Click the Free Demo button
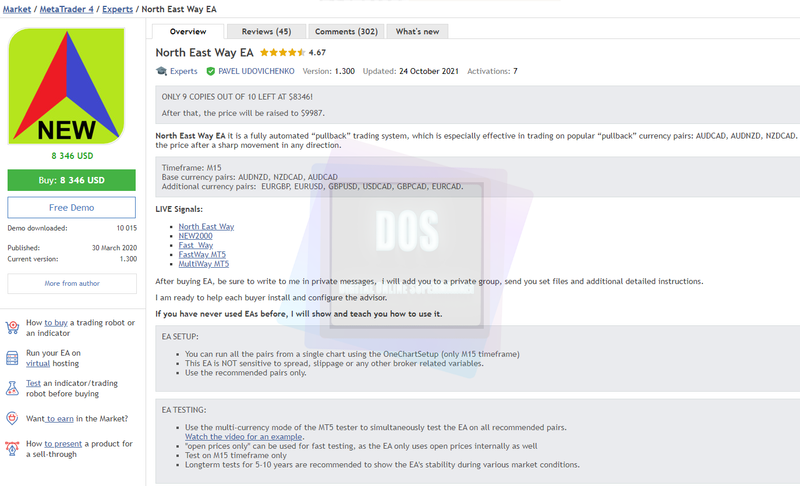Viewport: 800px width, 486px height. pyautogui.click(x=71, y=208)
